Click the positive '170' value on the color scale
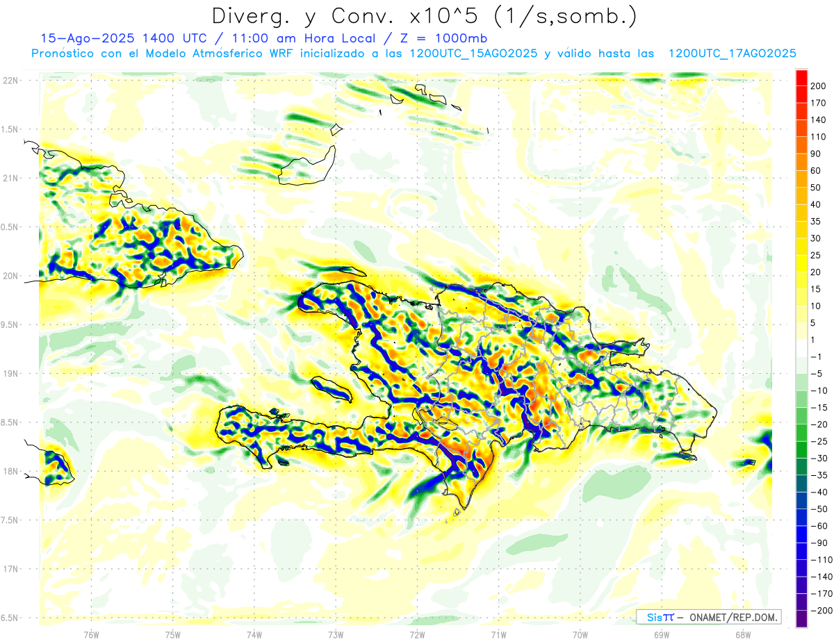 [x=819, y=103]
